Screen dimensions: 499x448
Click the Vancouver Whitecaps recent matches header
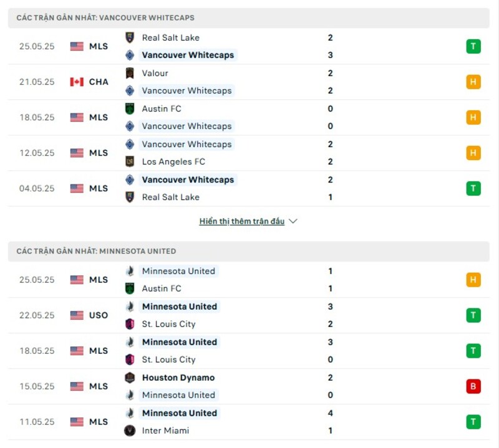coord(105,18)
